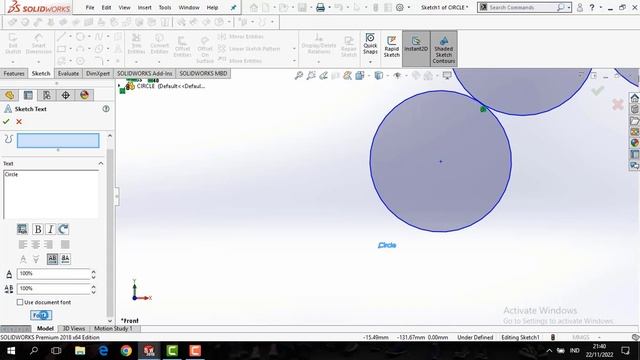
Task: Open the DimXpertManager crosshair panel tab
Action: 66,95
